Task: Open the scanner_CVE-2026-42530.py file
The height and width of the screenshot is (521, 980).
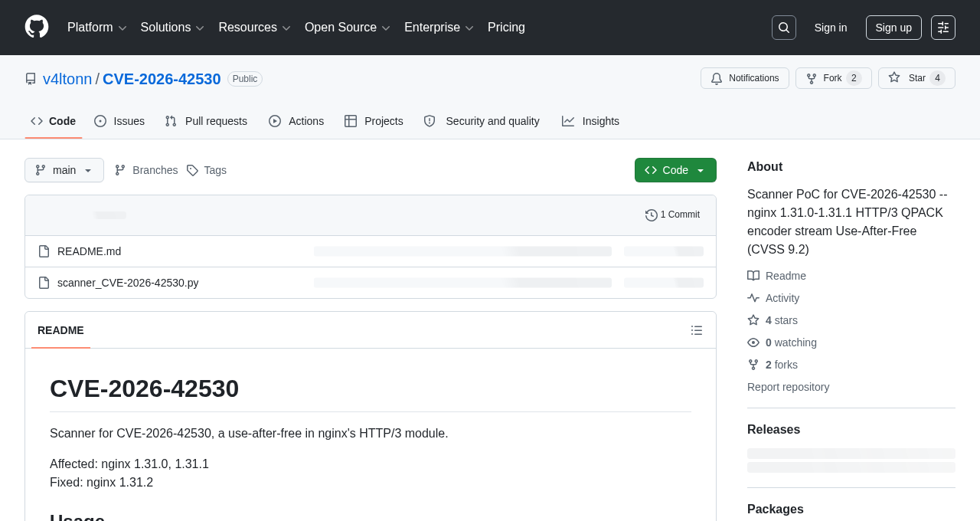Action: click(x=128, y=283)
